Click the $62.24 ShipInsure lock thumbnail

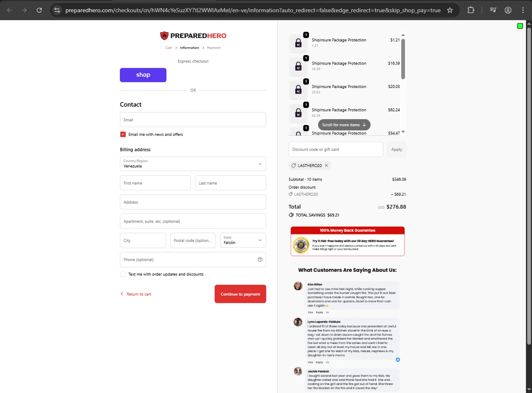(298, 113)
